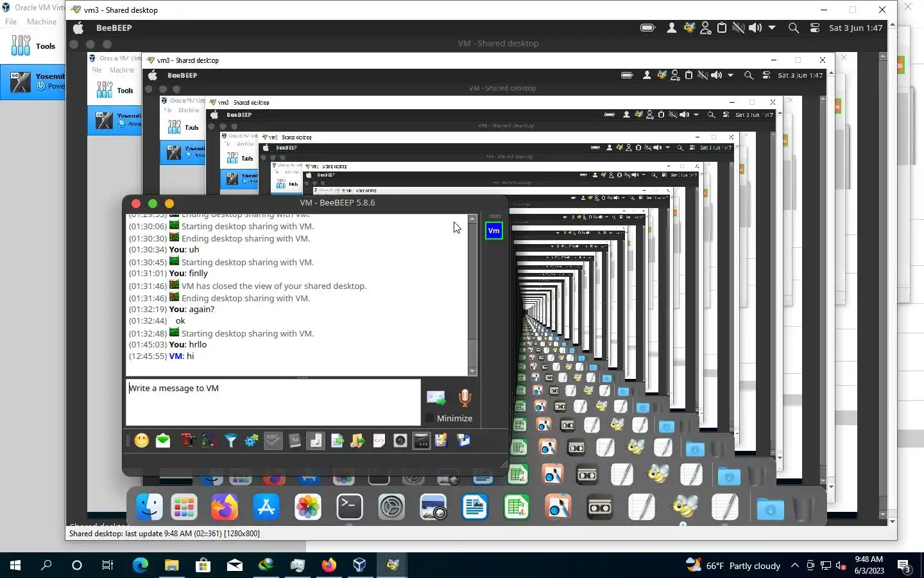Open Windows notification center icon

pyautogui.click(x=904, y=566)
